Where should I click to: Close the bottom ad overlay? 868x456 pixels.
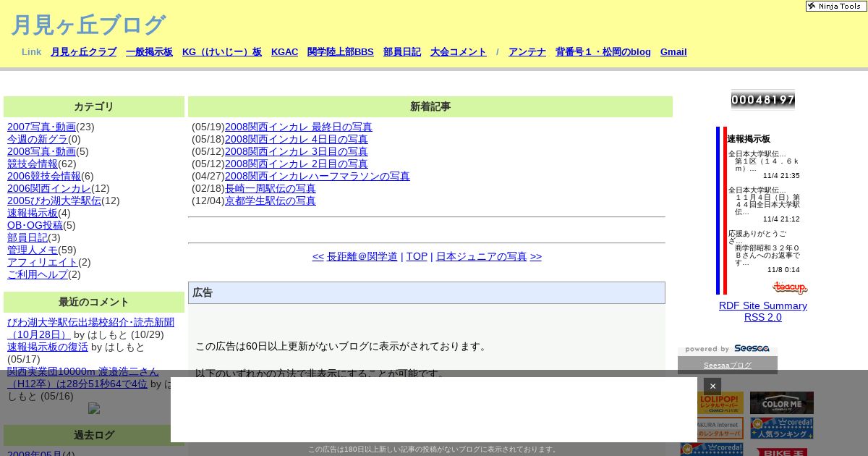(x=712, y=387)
